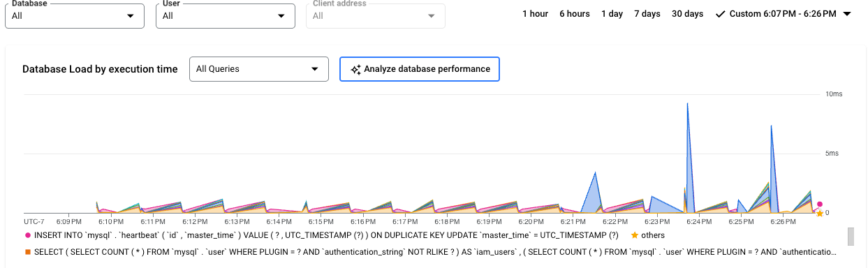Select Custom 6:07 PM - 6:26 PM range

tap(783, 14)
